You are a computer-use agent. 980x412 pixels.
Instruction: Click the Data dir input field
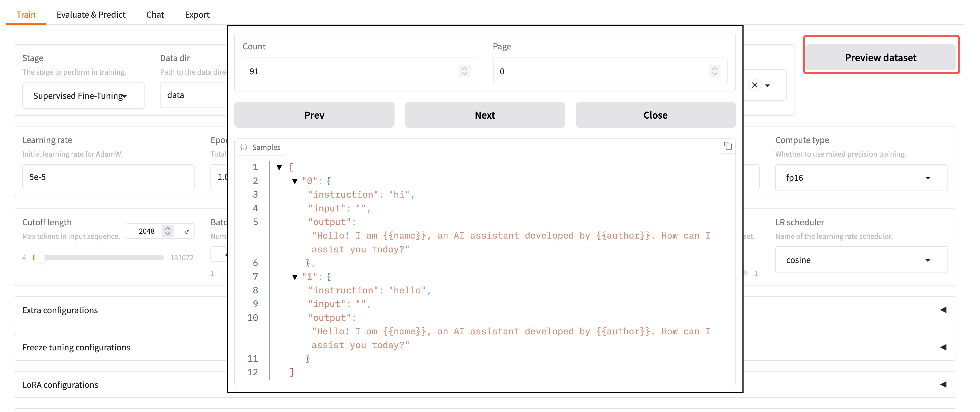(193, 95)
